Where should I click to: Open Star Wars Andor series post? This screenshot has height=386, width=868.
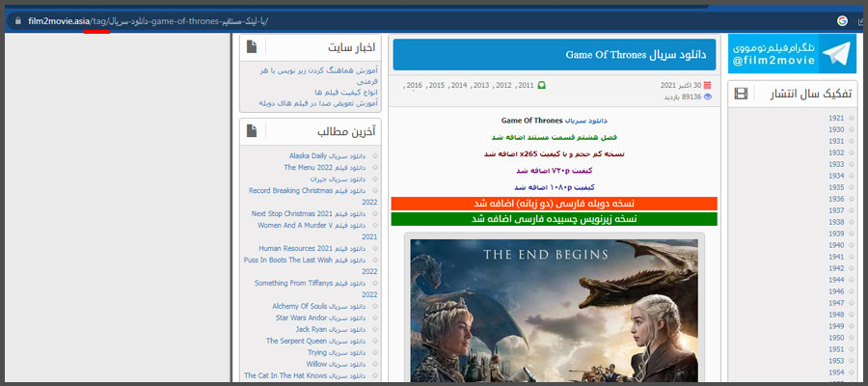pyautogui.click(x=320, y=317)
